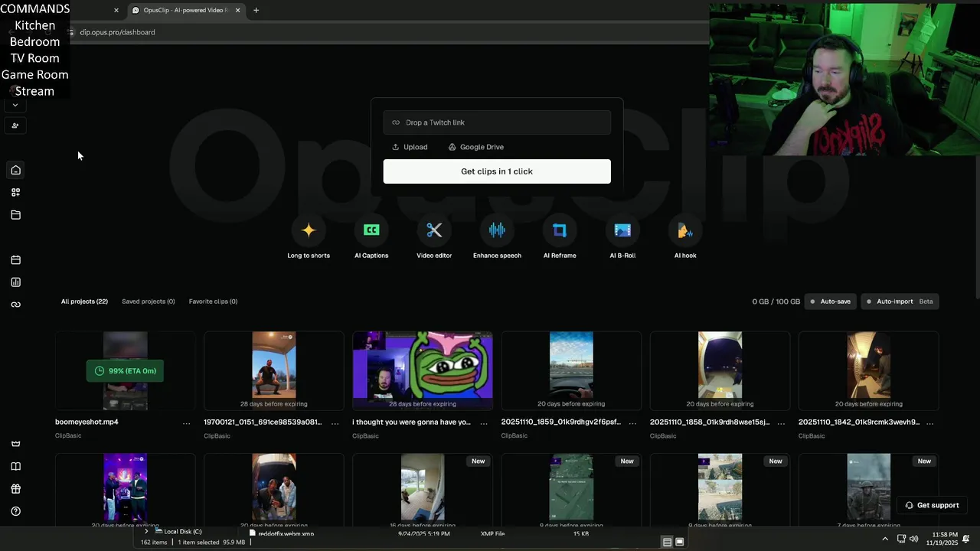Open the volume icon in system tray
This screenshot has width=980, height=551.
(913, 539)
